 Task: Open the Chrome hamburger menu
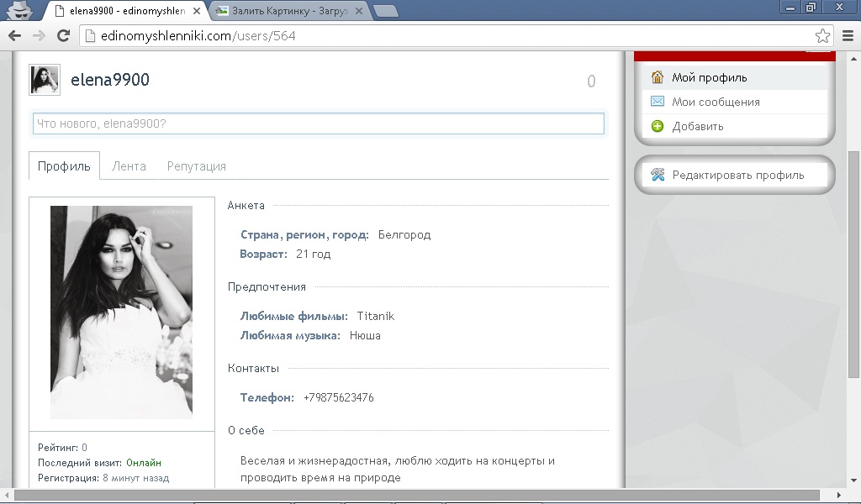pyautogui.click(x=848, y=35)
